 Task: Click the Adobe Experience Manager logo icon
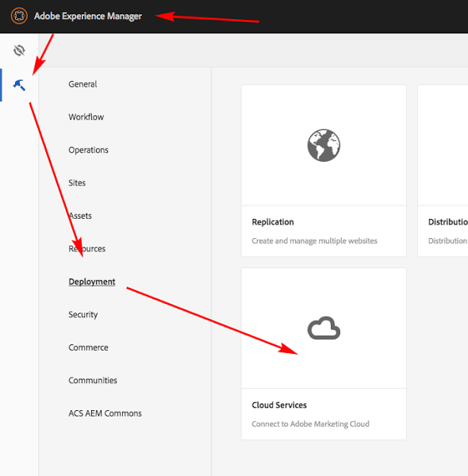coord(19,16)
